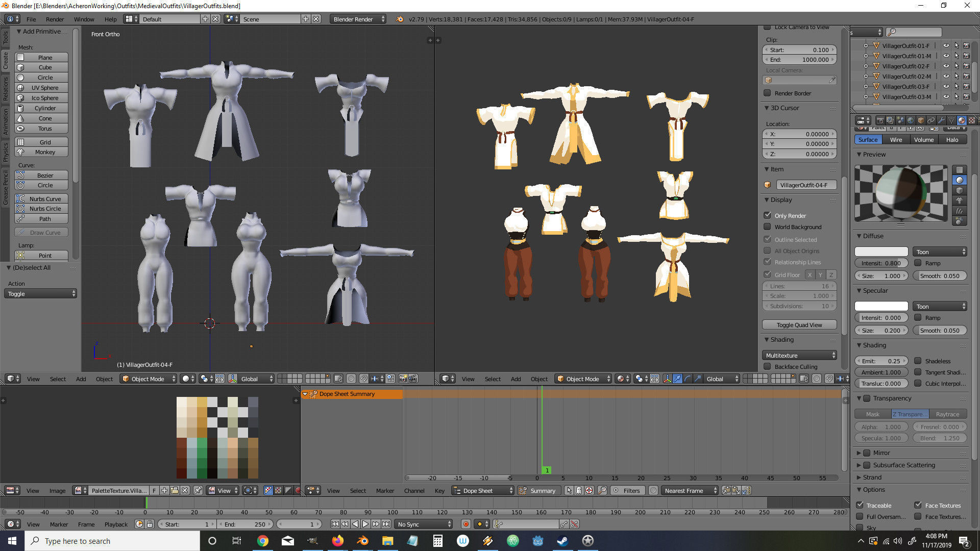Screen dimensions: 980x551
Task: Open Dope Sheet mode dropdown
Action: coord(482,490)
